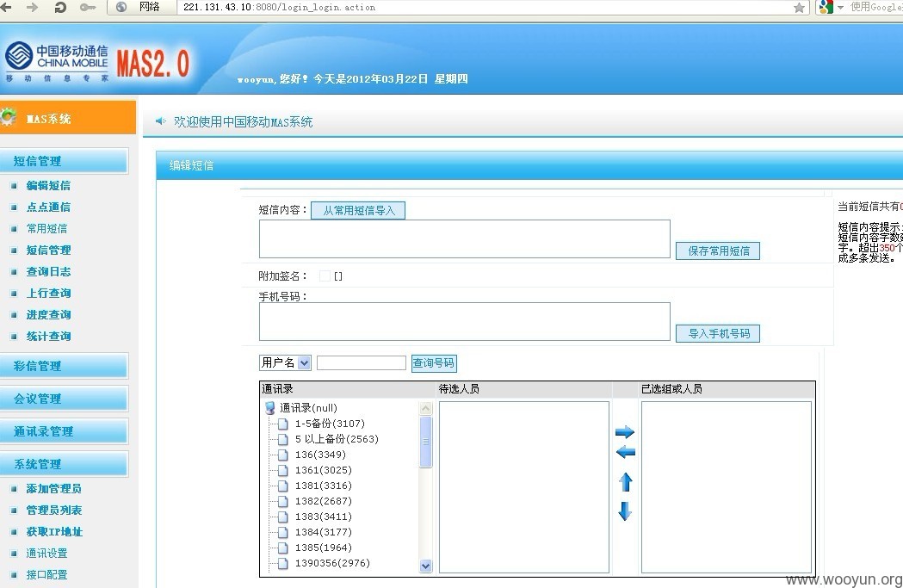Click the key icon in browser toolbar

click(x=88, y=7)
